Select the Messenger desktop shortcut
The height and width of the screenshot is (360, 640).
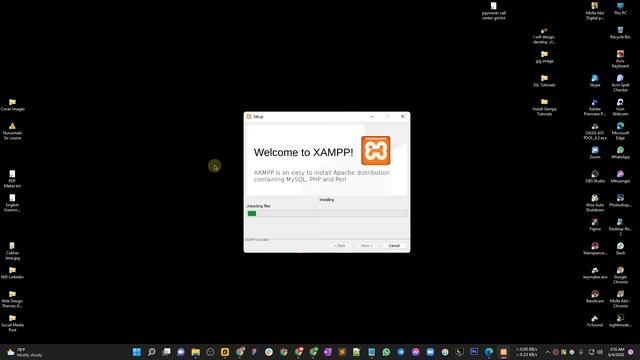click(620, 177)
